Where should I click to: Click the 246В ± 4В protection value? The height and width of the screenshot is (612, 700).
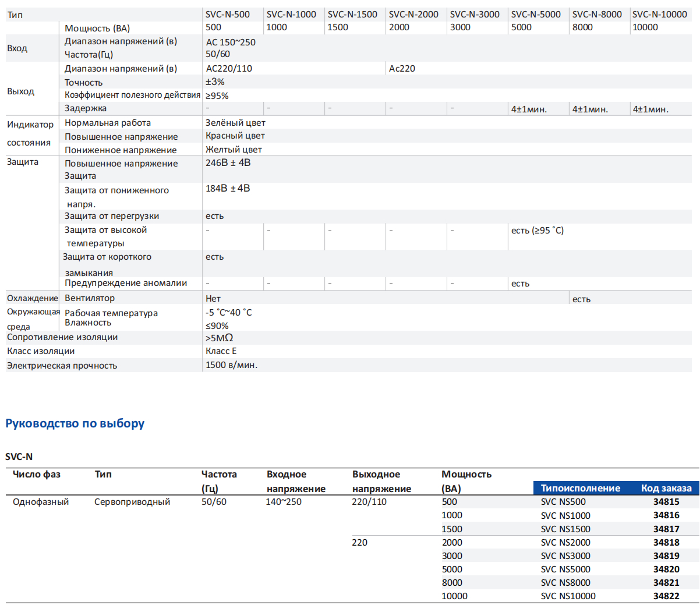[228, 163]
